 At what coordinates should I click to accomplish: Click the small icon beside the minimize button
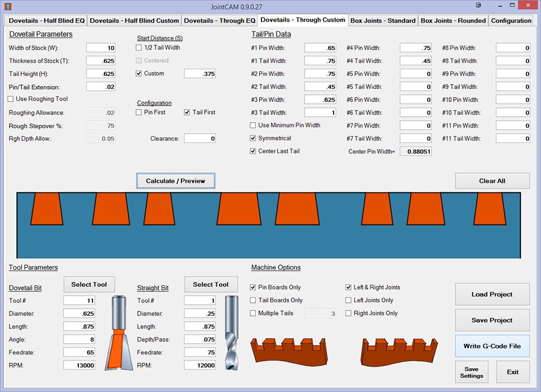[479, 6]
